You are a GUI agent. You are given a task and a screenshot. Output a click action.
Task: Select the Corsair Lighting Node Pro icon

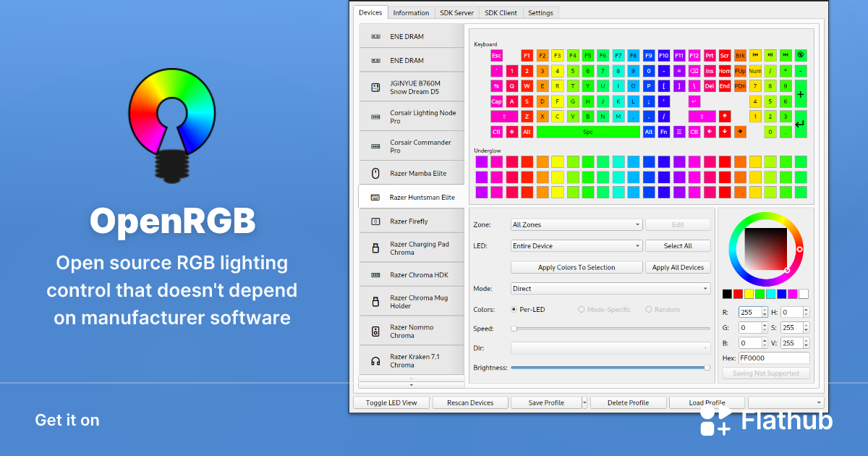pyautogui.click(x=375, y=117)
